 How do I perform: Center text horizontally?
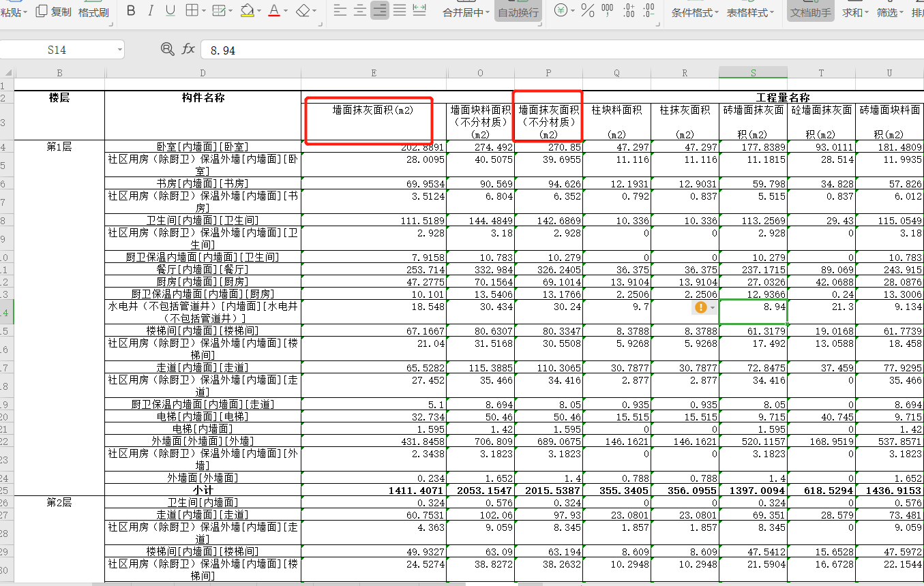pos(360,10)
